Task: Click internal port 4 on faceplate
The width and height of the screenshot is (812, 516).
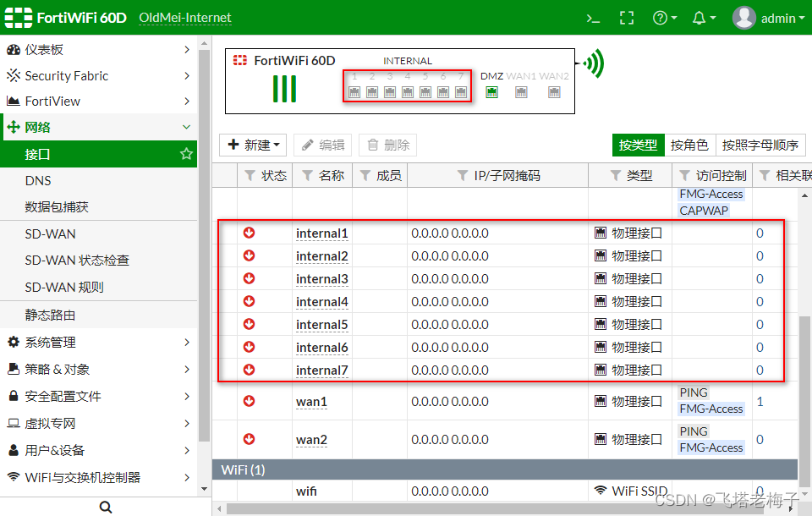Action: pyautogui.click(x=408, y=92)
